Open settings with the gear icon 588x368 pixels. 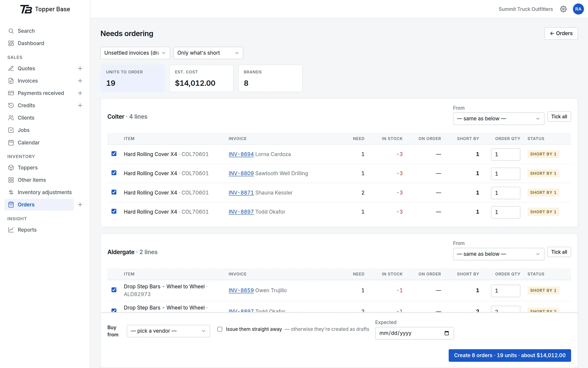tap(563, 9)
